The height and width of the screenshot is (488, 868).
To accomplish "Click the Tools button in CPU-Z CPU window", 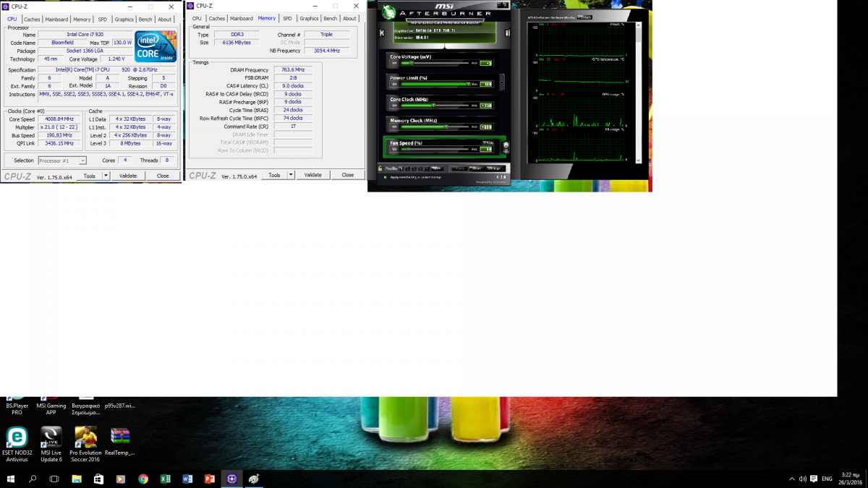I will click(90, 176).
